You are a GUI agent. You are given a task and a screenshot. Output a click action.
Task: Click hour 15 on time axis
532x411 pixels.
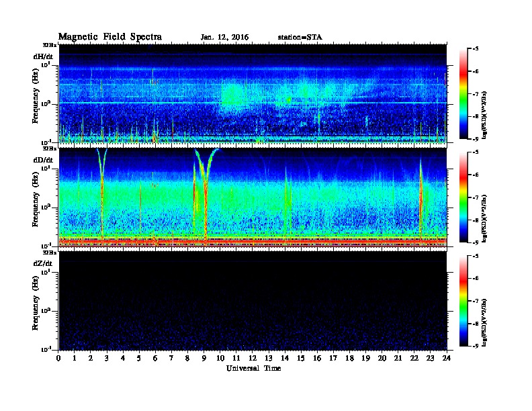(x=301, y=358)
